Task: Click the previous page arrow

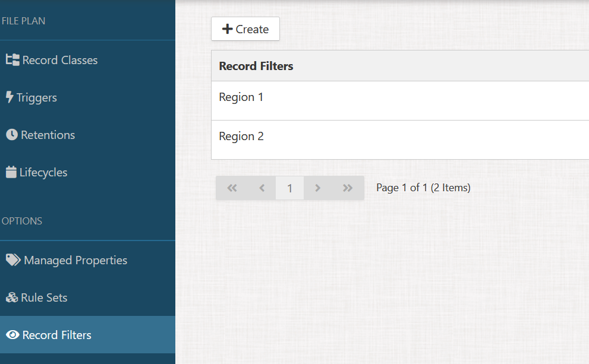Action: click(x=262, y=187)
